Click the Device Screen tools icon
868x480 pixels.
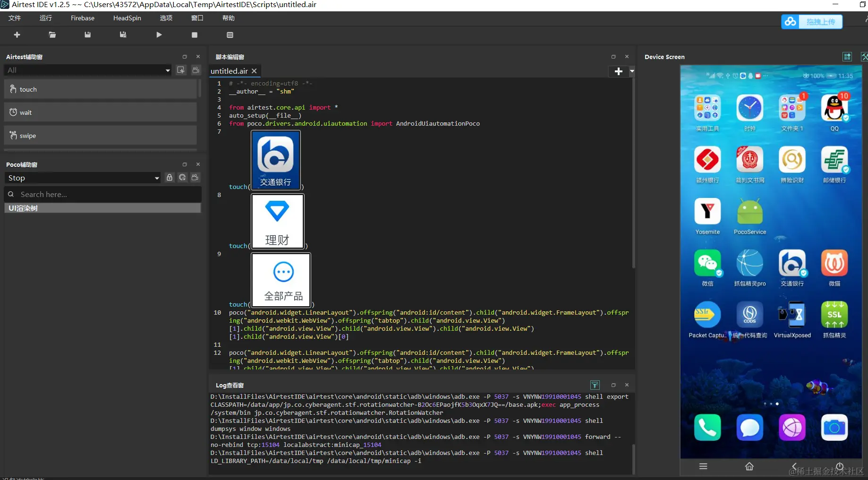(864, 57)
